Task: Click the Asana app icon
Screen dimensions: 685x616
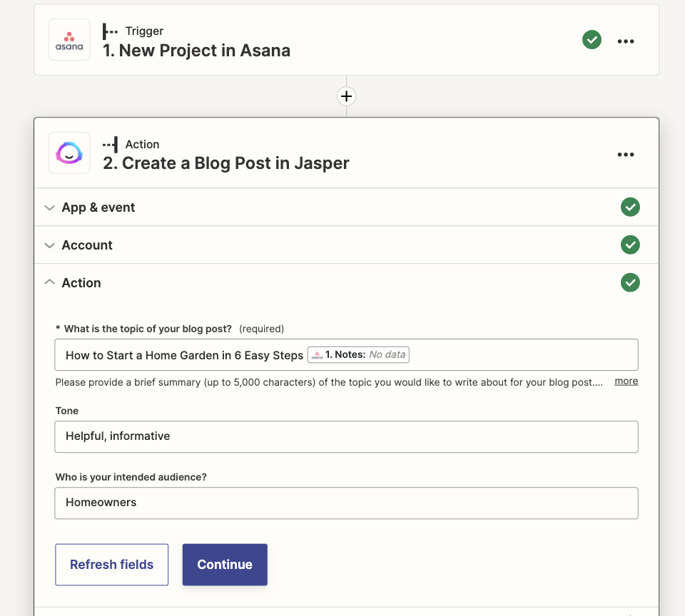Action: click(69, 40)
